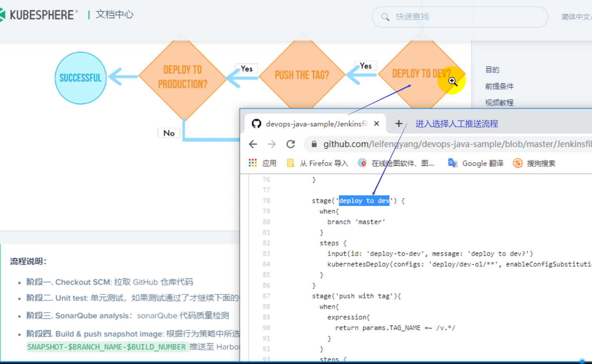Click the DEPLOY TO PRODUCTION? diamond
592x364 pixels.
183,77
